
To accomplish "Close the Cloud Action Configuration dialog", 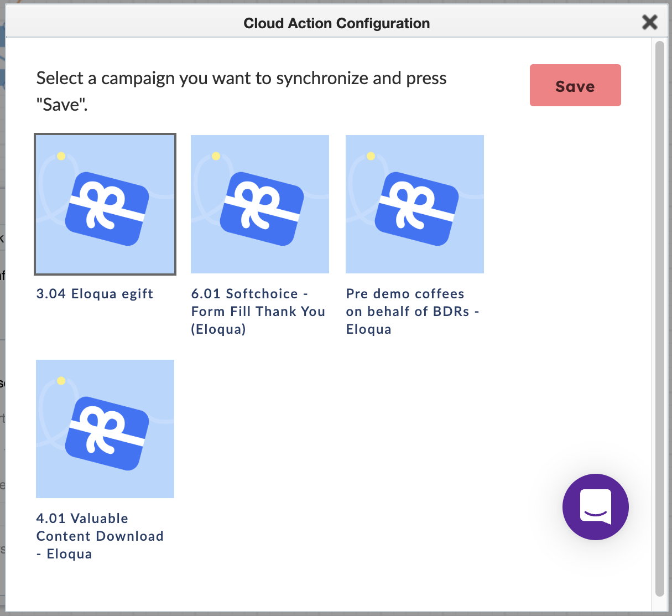I will 650,22.
